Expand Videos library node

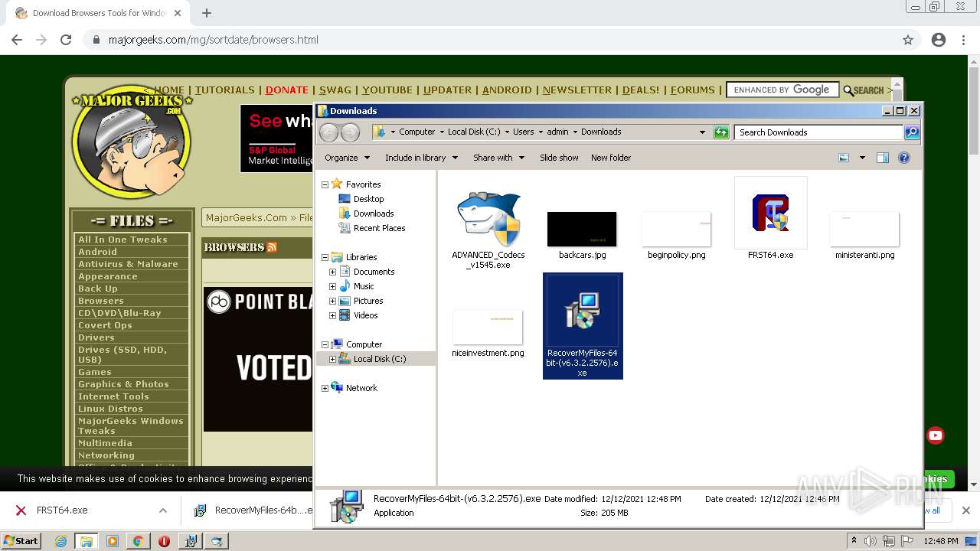[x=332, y=315]
